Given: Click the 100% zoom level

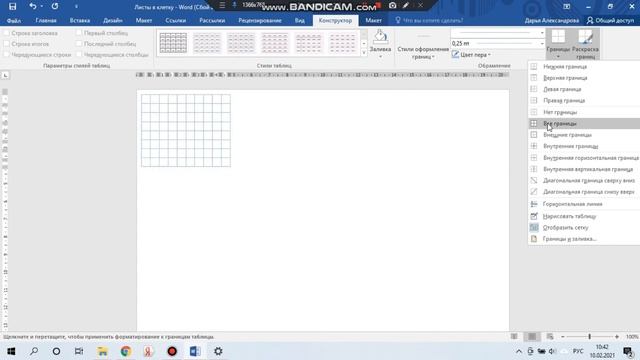Looking at the screenshot, I should pyautogui.click(x=632, y=336).
